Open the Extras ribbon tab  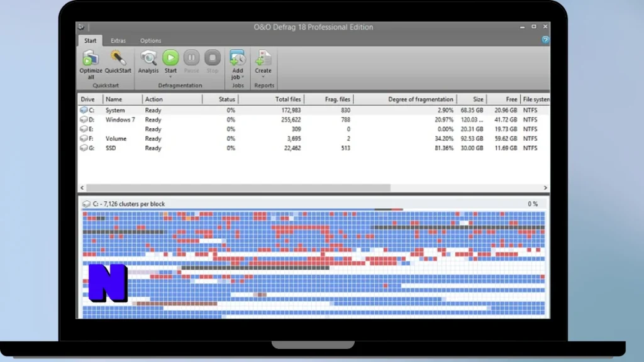pos(118,41)
